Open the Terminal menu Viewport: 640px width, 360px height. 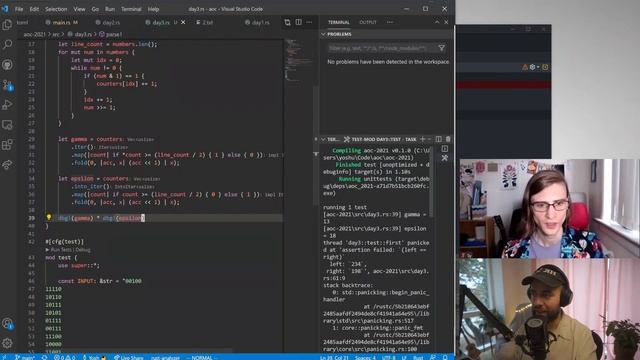[131, 9]
